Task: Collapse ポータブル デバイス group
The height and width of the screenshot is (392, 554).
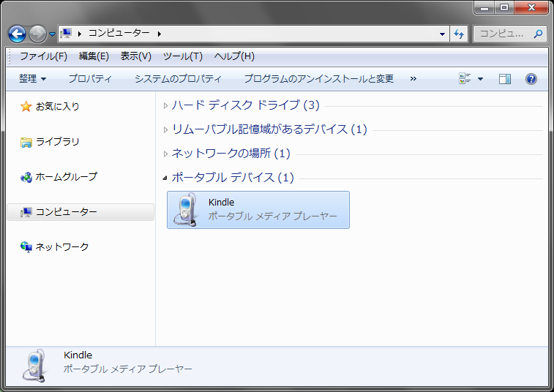Action: [165, 178]
